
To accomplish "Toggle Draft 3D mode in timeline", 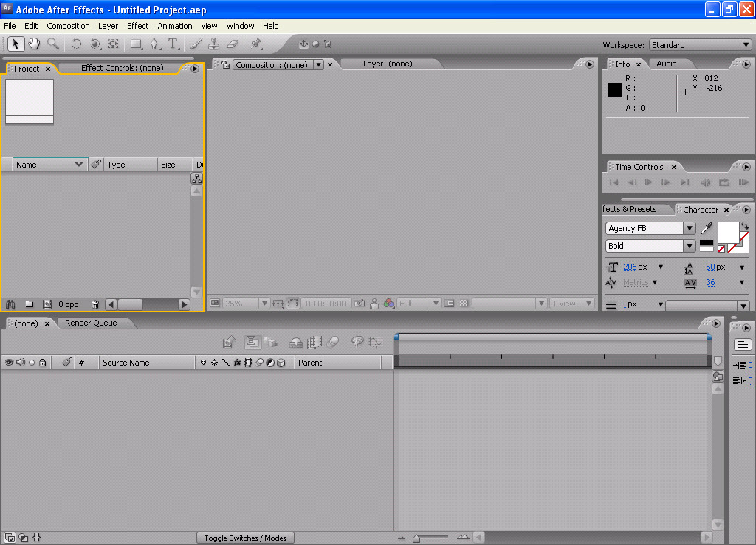I will (272, 343).
